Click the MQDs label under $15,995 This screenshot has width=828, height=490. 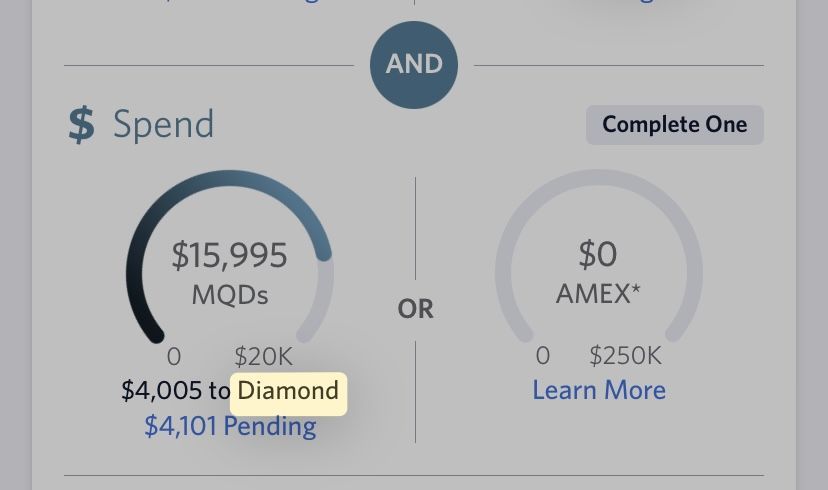(x=230, y=295)
